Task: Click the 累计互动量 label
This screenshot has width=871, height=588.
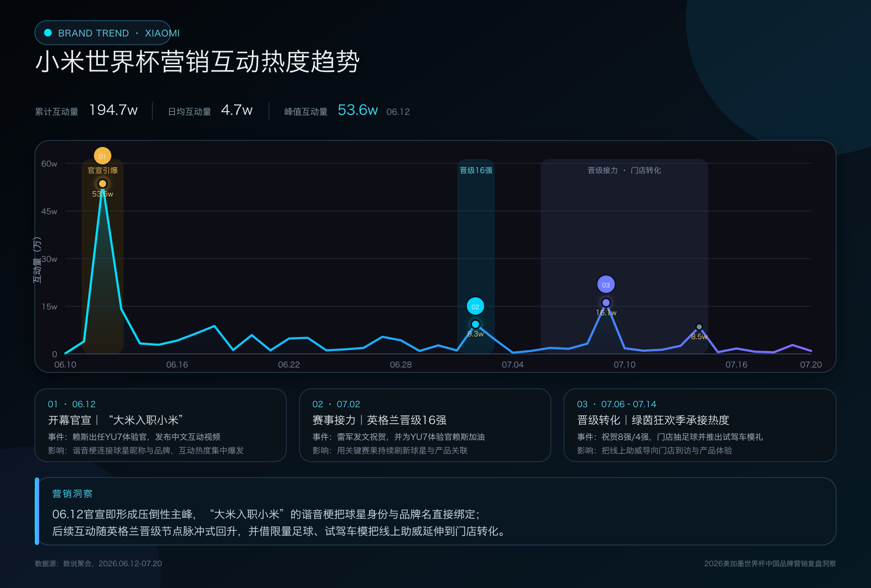Action: 57,112
